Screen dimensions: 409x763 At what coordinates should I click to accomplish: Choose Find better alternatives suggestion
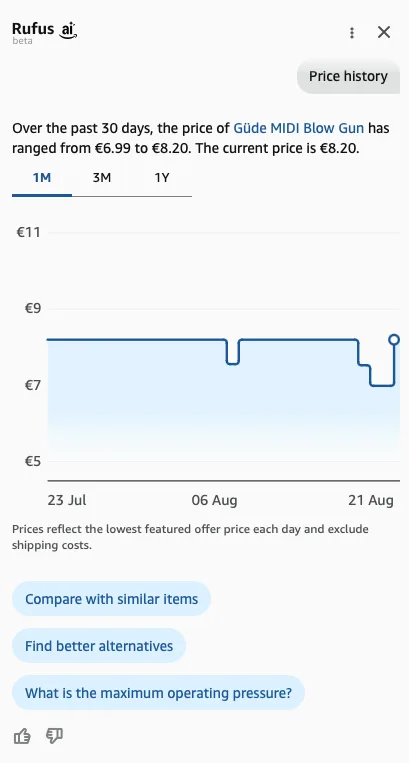[x=99, y=646]
